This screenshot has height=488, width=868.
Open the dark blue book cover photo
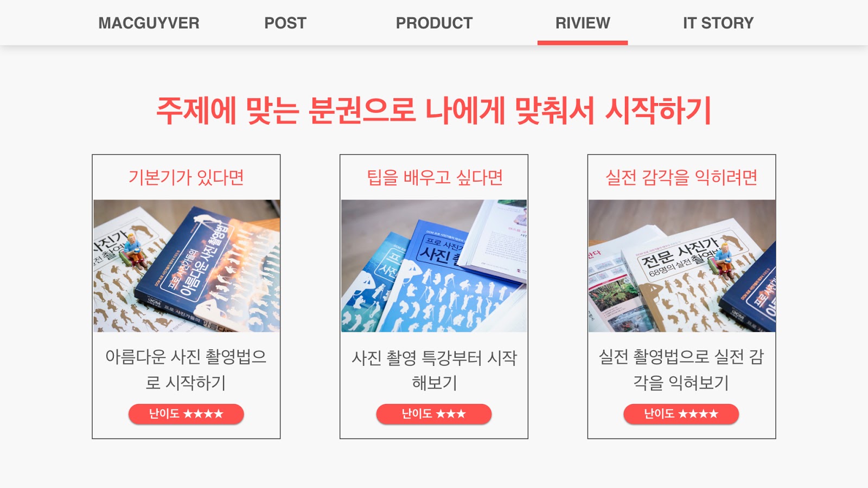coord(187,266)
